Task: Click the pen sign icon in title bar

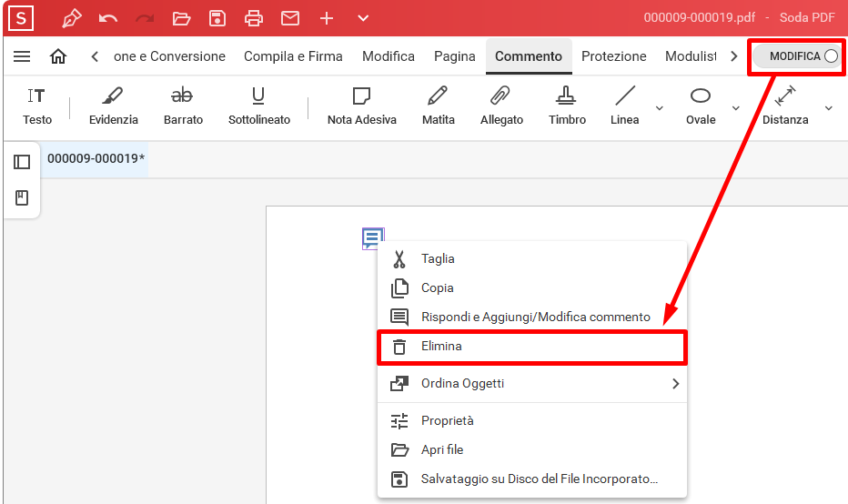Action: (x=71, y=18)
